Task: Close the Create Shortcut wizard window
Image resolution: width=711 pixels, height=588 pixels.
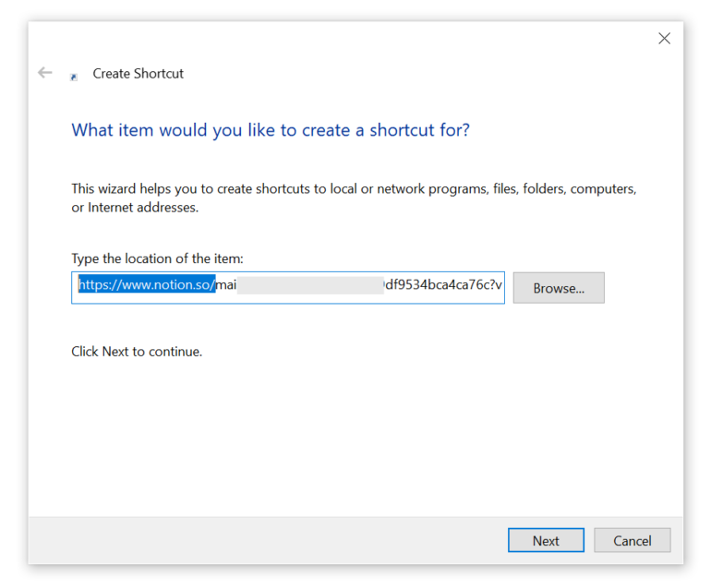Action: 663,38
